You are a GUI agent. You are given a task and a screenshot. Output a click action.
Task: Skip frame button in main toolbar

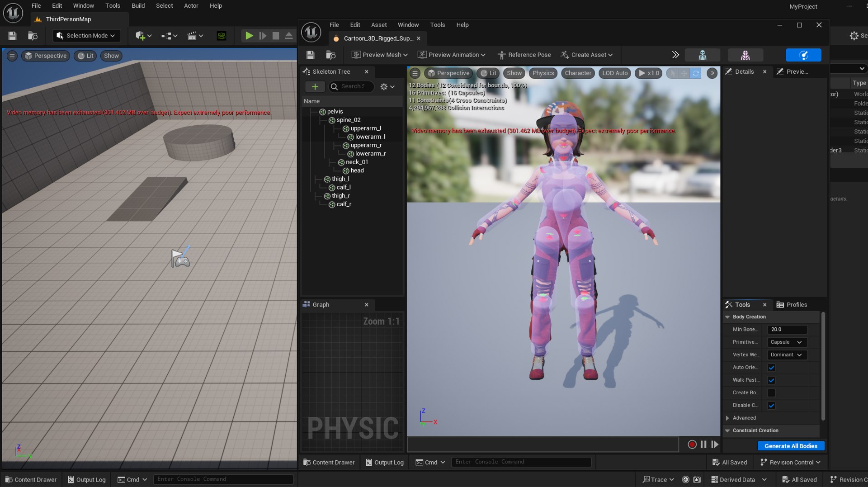coord(263,36)
